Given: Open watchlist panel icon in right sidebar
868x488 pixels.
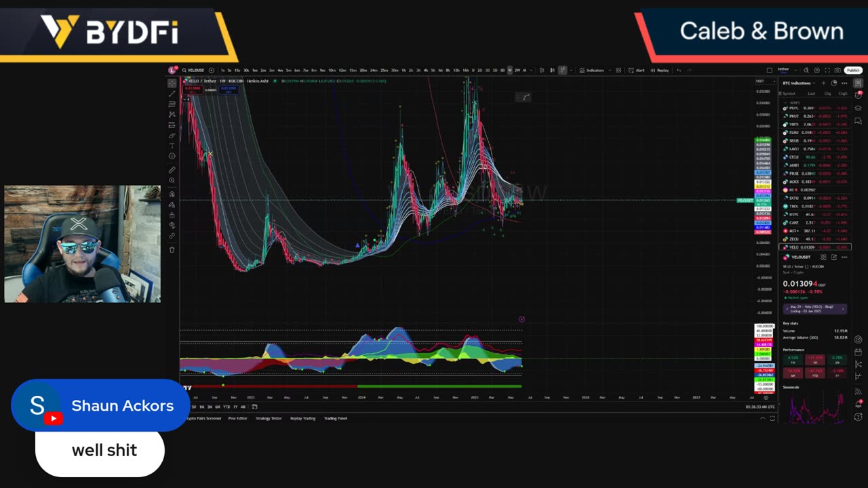Looking at the screenshot, I should click(x=858, y=83).
